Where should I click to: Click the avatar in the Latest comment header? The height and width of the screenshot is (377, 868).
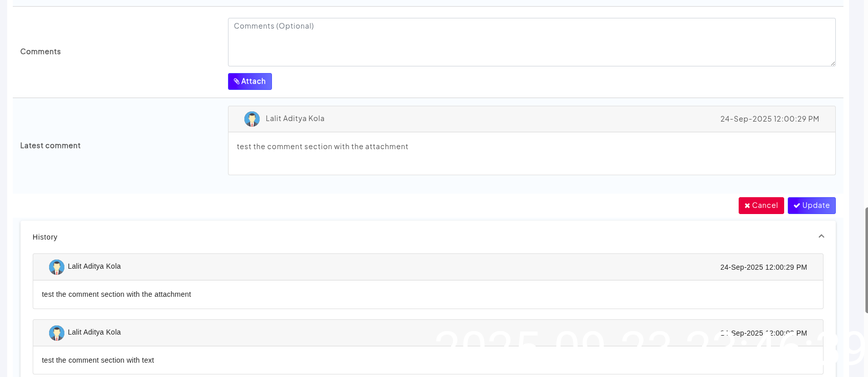[x=252, y=119]
